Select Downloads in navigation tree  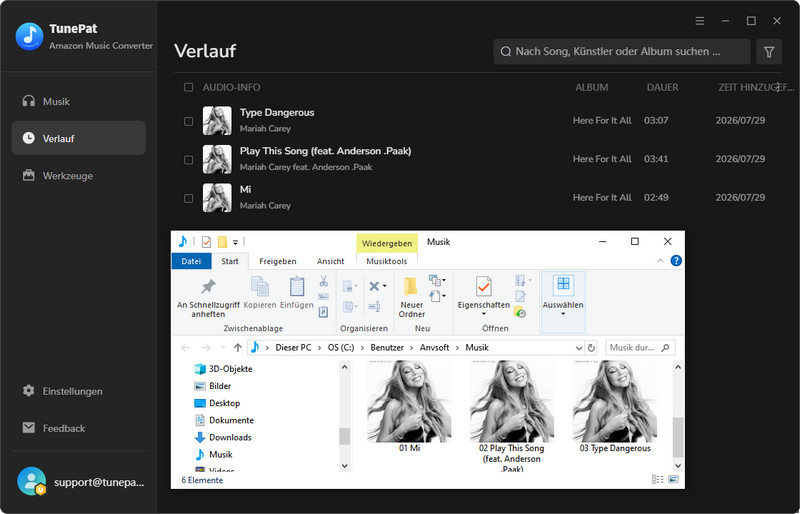(x=230, y=437)
